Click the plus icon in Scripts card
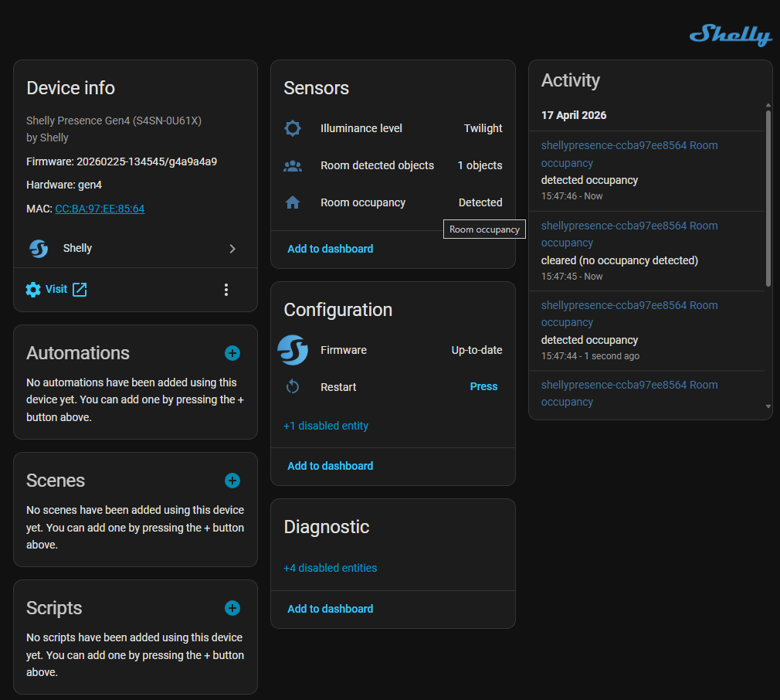Viewport: 780px width, 700px height. (232, 608)
